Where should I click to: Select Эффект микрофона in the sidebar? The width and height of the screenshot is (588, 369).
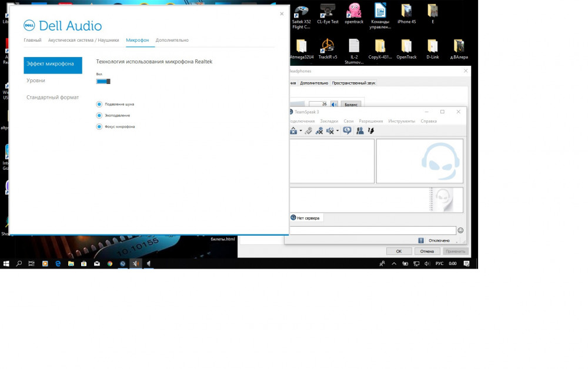(53, 64)
